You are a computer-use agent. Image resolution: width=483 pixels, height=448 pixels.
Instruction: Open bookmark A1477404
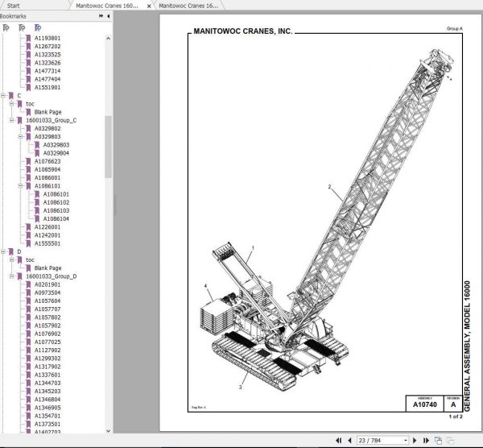pyautogui.click(x=47, y=79)
